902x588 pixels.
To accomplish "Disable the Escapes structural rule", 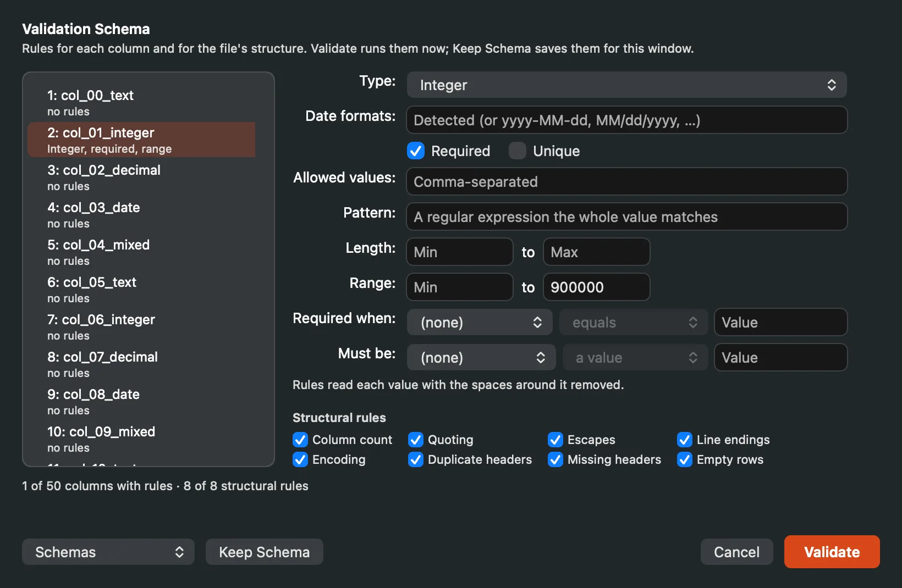I will tap(555, 440).
